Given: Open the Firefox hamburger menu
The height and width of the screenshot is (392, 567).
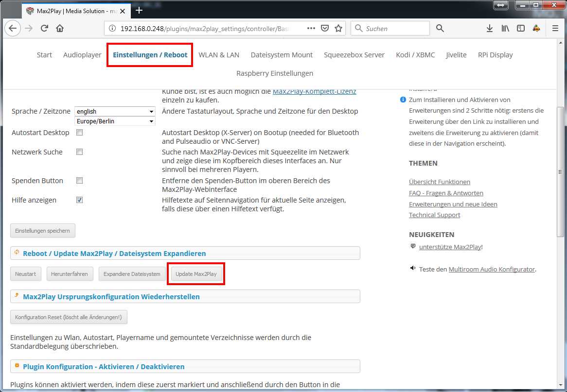Looking at the screenshot, I should (x=555, y=28).
